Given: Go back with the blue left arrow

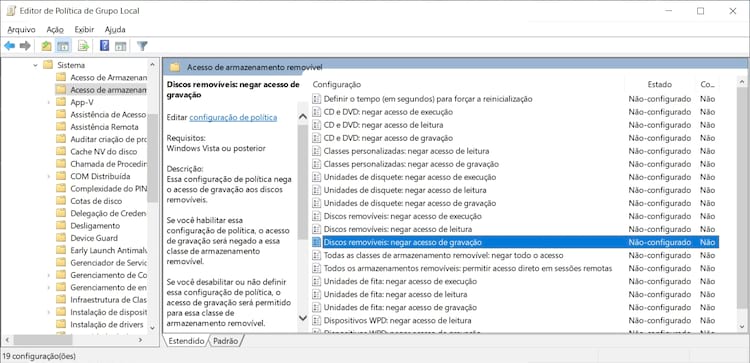Looking at the screenshot, I should 10,46.
